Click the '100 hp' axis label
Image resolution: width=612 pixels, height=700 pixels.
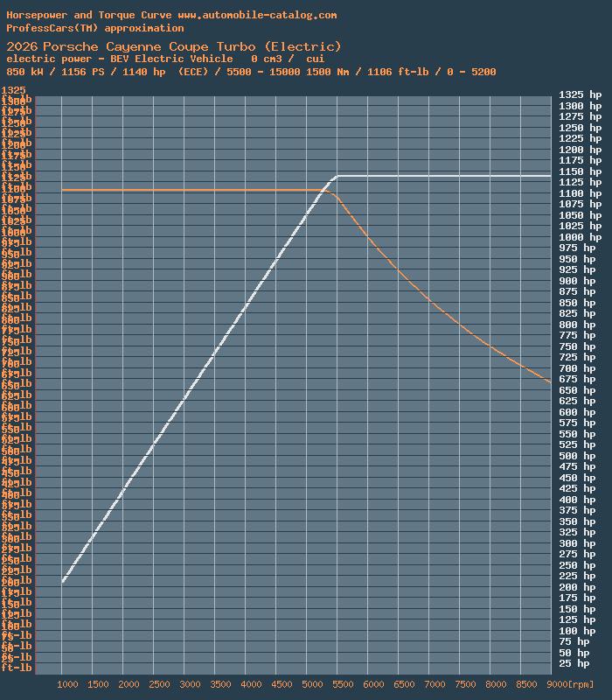click(577, 631)
